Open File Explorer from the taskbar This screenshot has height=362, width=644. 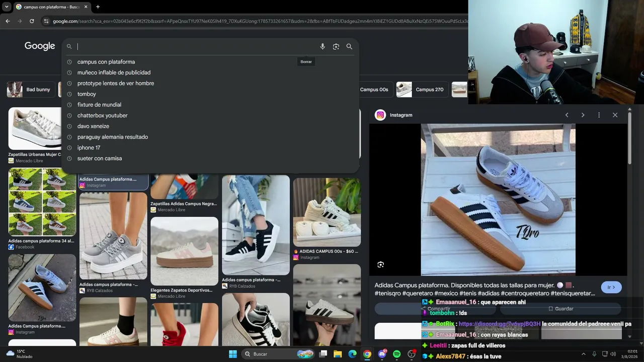338,354
